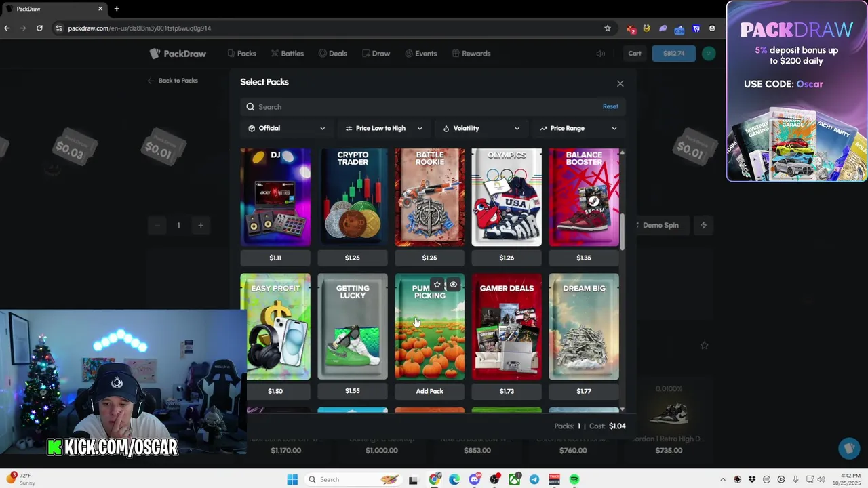The width and height of the screenshot is (868, 488).
Task: Open Telegram from the taskbar
Action: (x=534, y=479)
